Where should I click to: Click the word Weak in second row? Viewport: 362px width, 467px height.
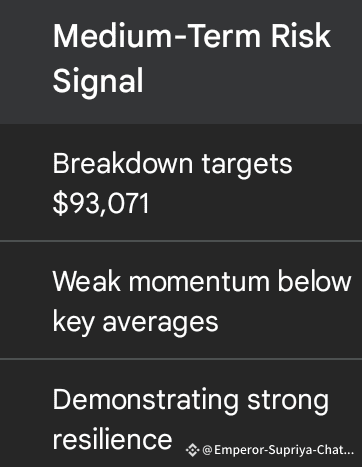(x=87, y=281)
